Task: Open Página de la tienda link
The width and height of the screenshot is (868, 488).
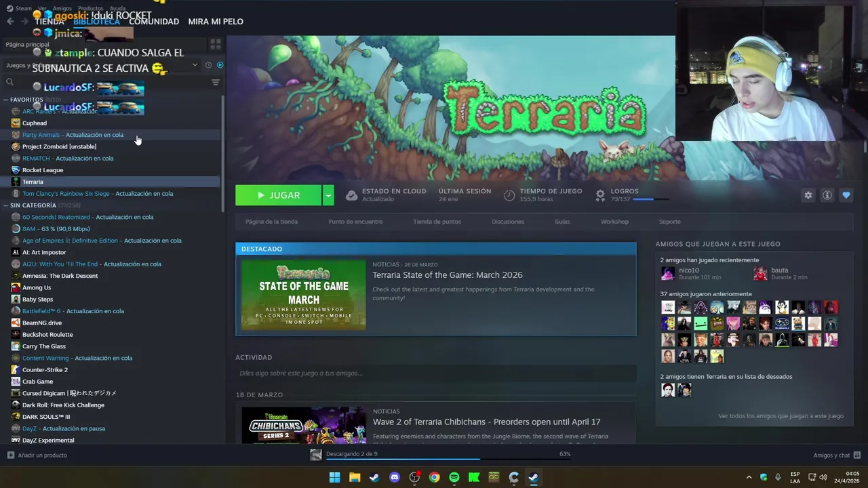Action: pyautogui.click(x=271, y=222)
